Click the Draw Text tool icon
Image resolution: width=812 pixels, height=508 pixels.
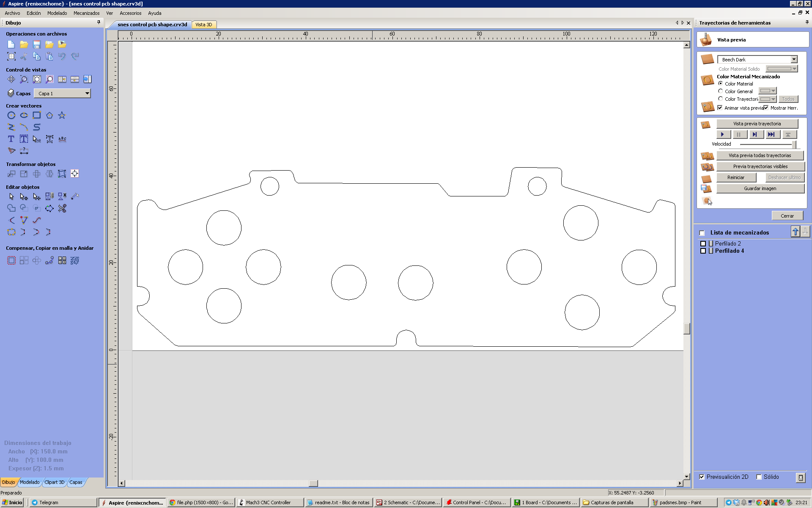point(11,139)
